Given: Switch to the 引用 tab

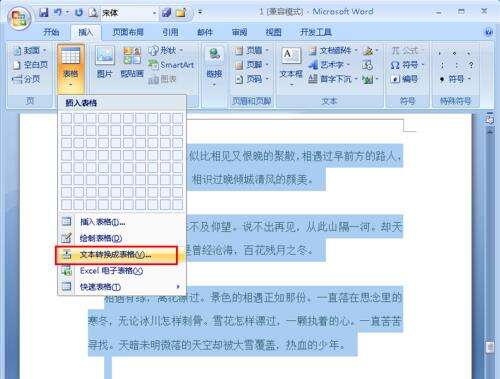Looking at the screenshot, I should tap(170, 32).
